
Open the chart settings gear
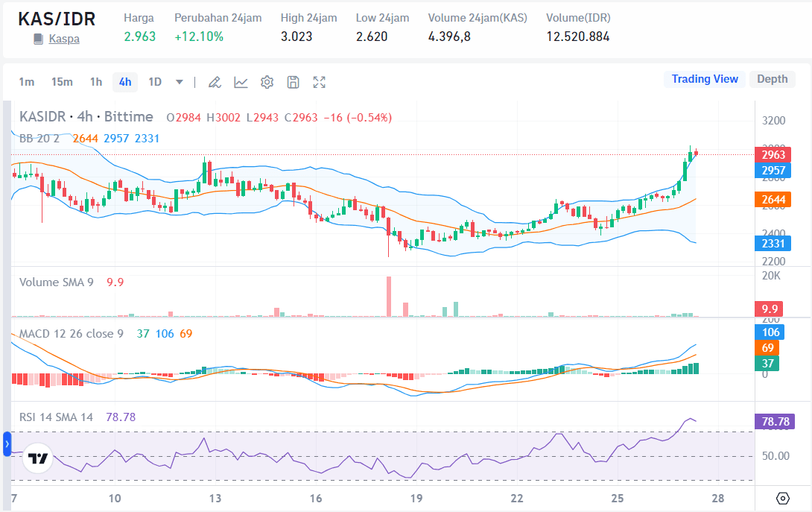click(x=267, y=82)
